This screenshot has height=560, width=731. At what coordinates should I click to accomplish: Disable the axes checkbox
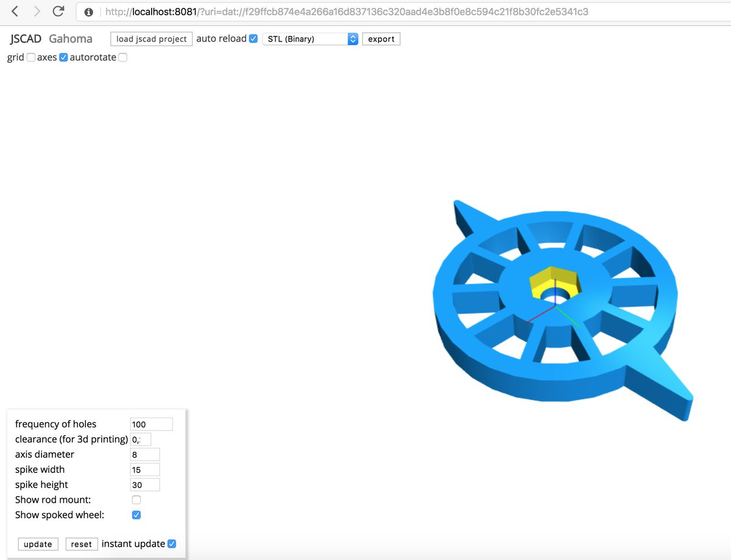[63, 57]
